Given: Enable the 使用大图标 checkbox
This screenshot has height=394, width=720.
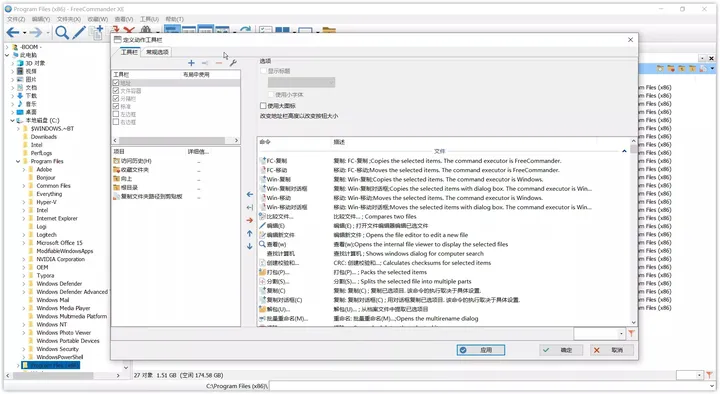Looking at the screenshot, I should [263, 106].
